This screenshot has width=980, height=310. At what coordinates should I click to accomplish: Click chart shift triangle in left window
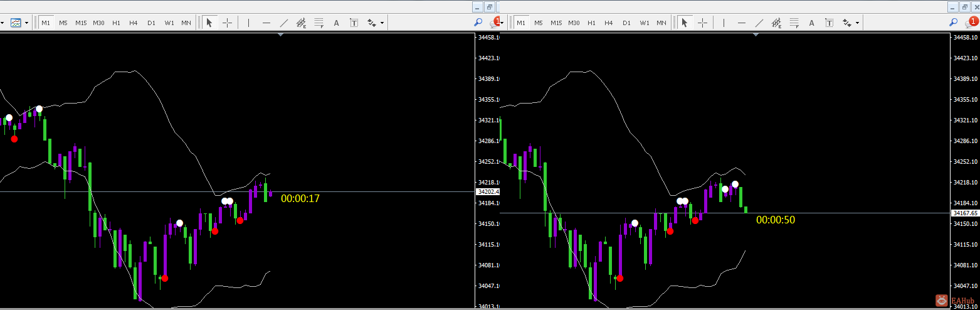click(x=280, y=35)
